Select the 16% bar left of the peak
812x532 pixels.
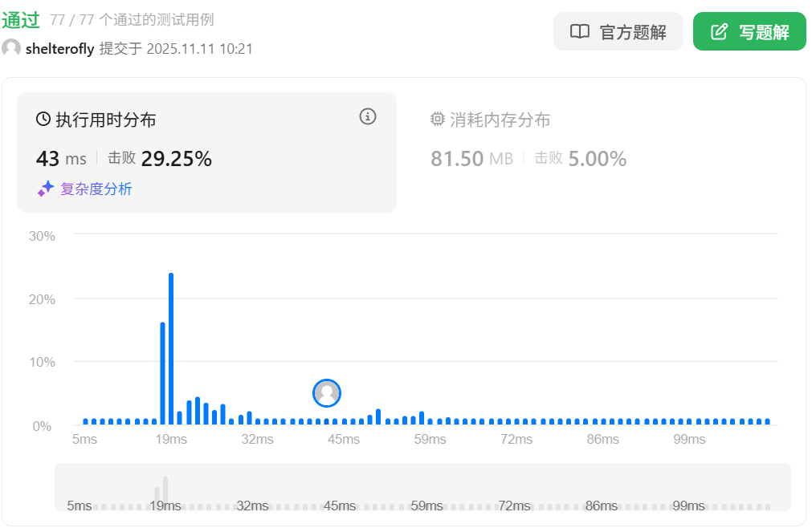[162, 373]
